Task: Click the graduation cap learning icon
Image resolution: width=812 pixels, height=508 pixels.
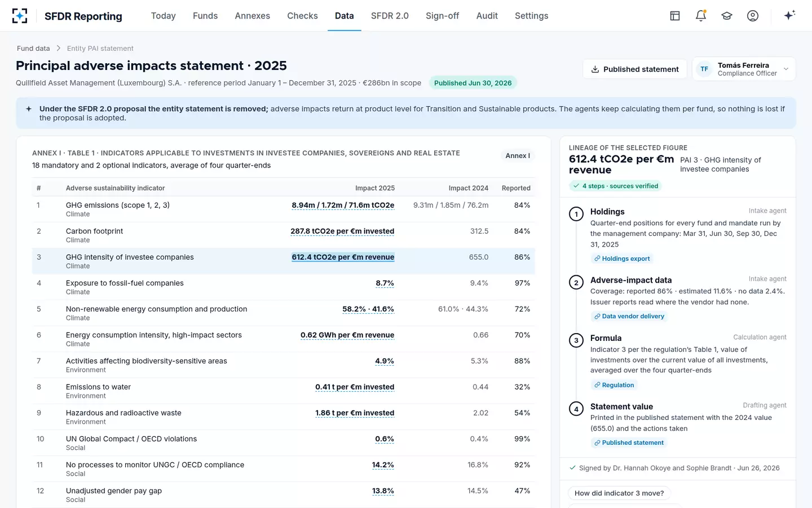Action: [x=727, y=16]
